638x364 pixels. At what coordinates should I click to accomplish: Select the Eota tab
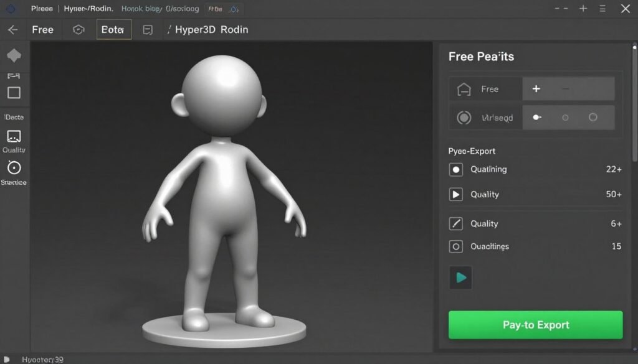114,29
